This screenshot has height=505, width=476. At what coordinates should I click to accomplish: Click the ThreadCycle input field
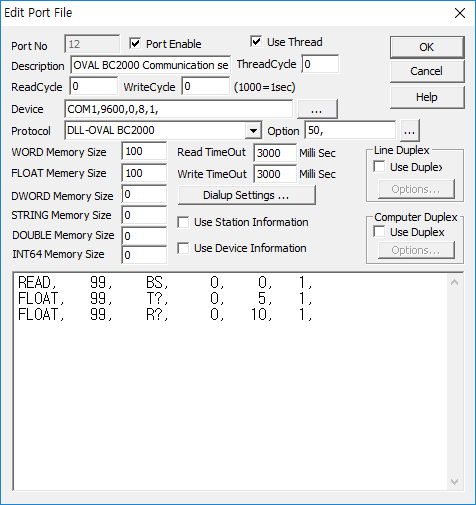[x=320, y=64]
